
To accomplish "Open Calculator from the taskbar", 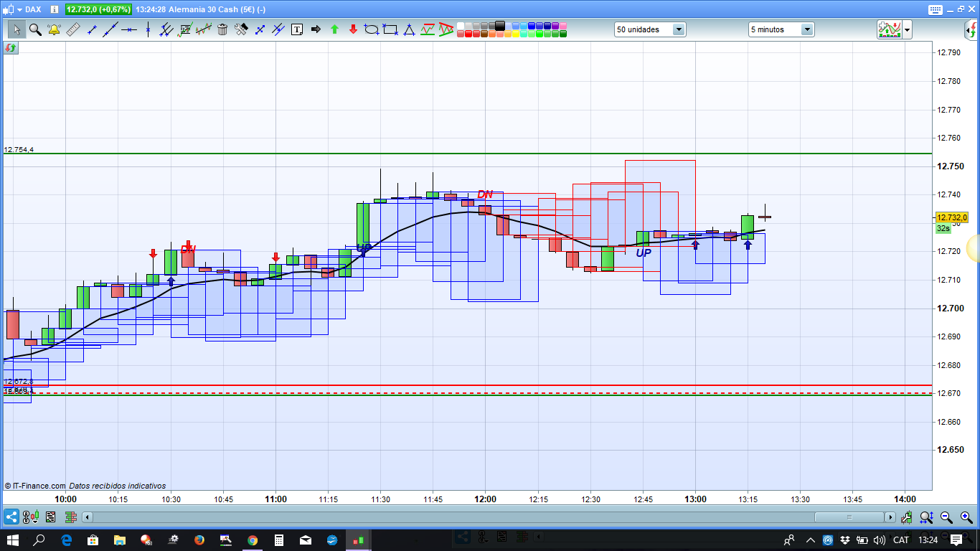I will click(279, 540).
